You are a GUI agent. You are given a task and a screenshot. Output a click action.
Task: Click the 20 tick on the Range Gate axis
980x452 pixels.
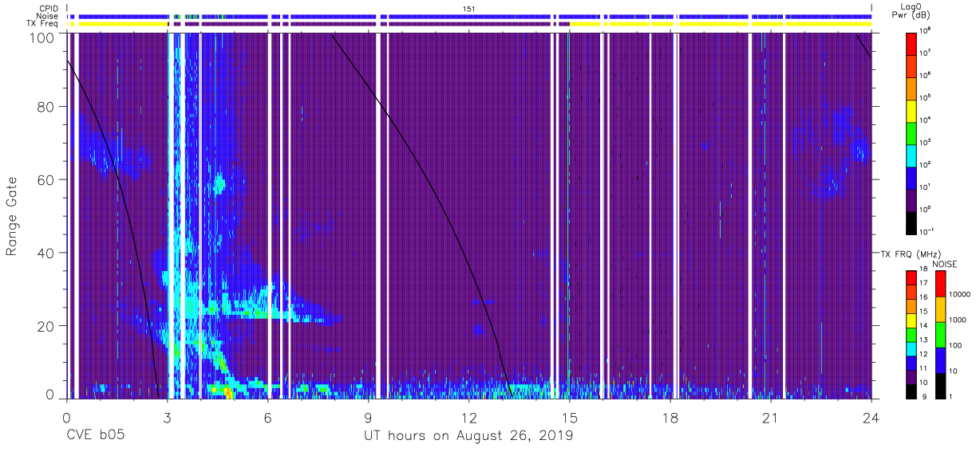click(46, 325)
